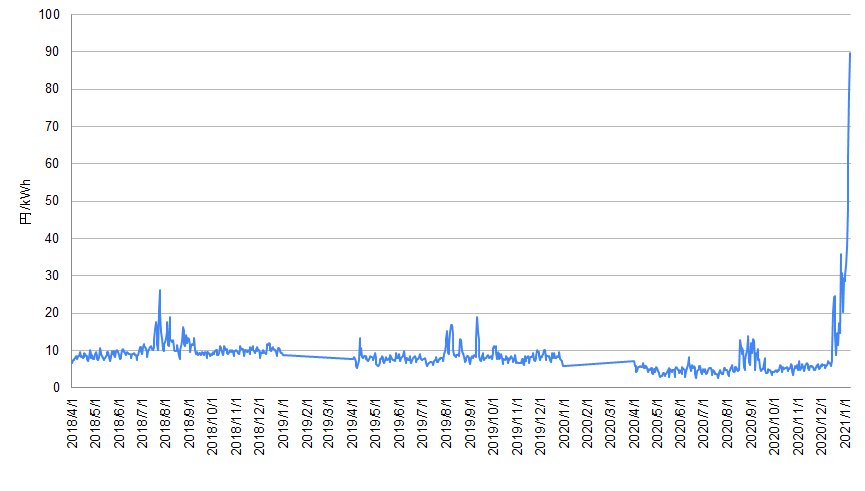Click the 円/kWh axis title

(x=25, y=202)
